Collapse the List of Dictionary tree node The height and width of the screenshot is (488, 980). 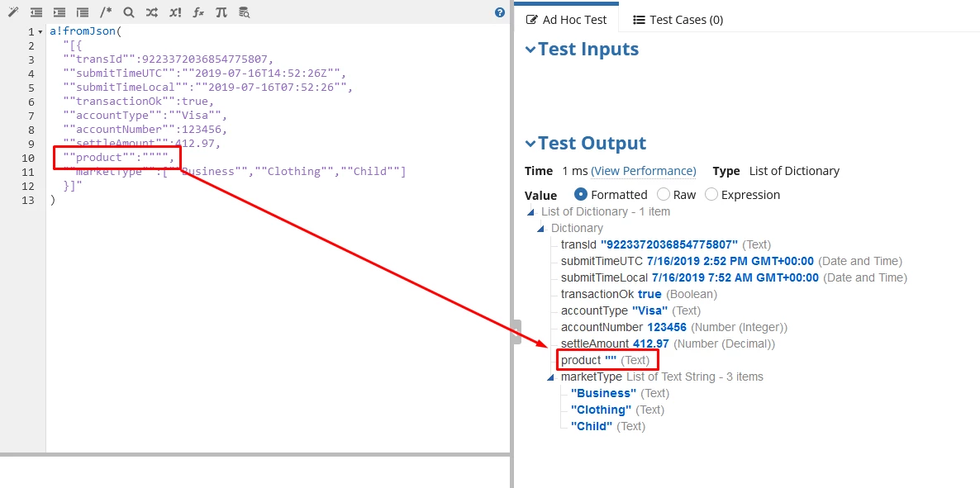tap(531, 212)
